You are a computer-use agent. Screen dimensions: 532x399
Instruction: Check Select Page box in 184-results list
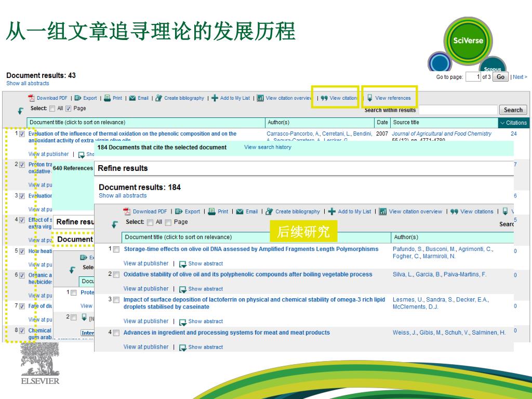point(168,222)
